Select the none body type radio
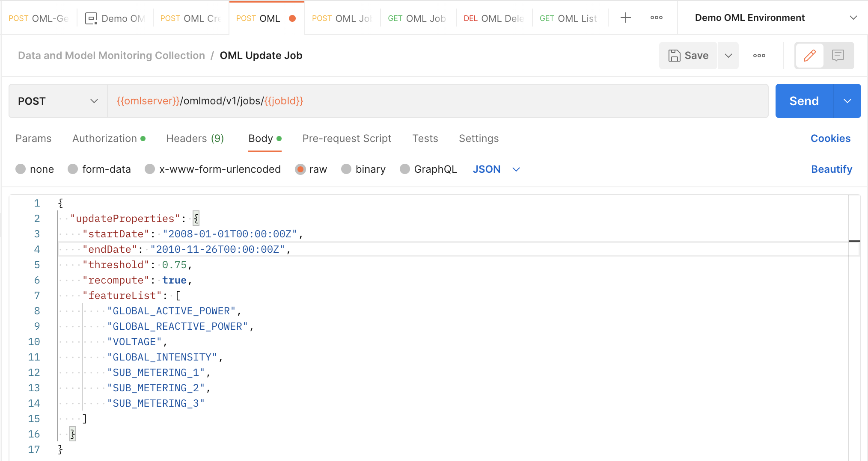 tap(21, 169)
